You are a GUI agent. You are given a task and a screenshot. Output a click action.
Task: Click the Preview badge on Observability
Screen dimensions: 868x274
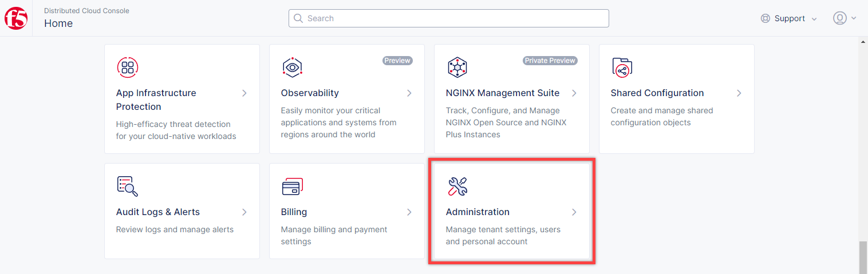tap(397, 61)
